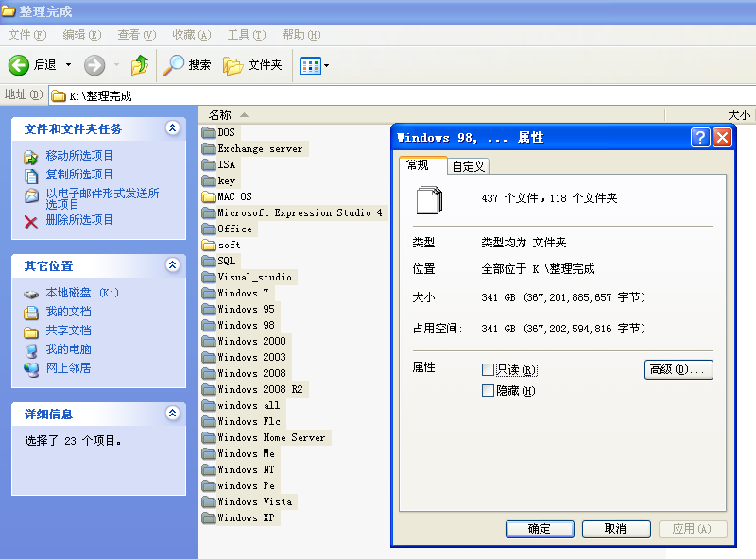Click the Up folder icon
Viewport: 756px width, 559px height.
click(140, 65)
